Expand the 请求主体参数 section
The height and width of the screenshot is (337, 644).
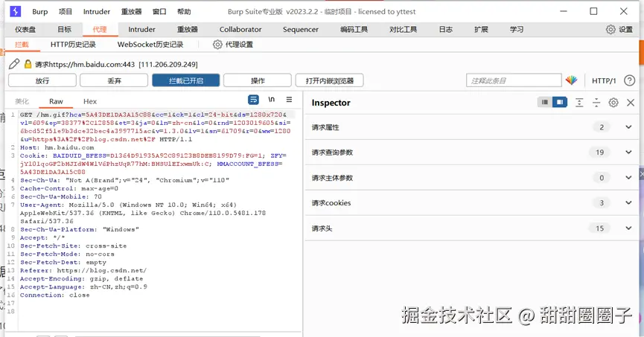click(472, 178)
